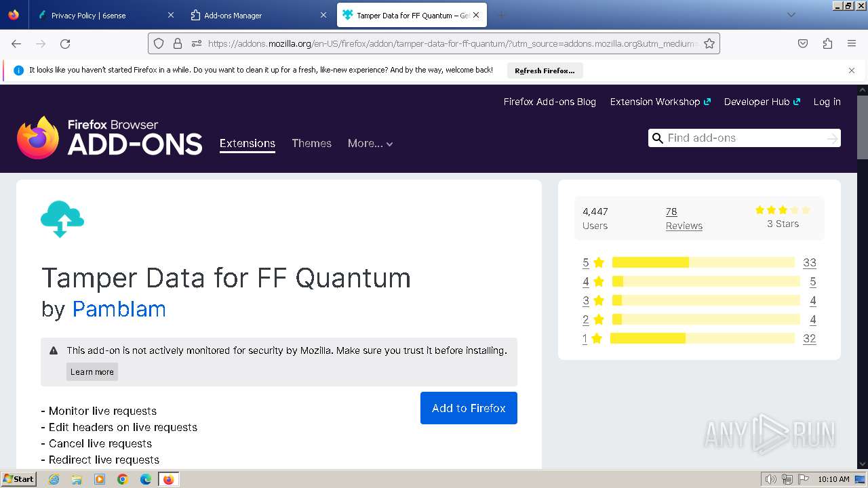Click the taskbar clock showing 10:10 AM
This screenshot has height=488, width=868.
click(833, 479)
